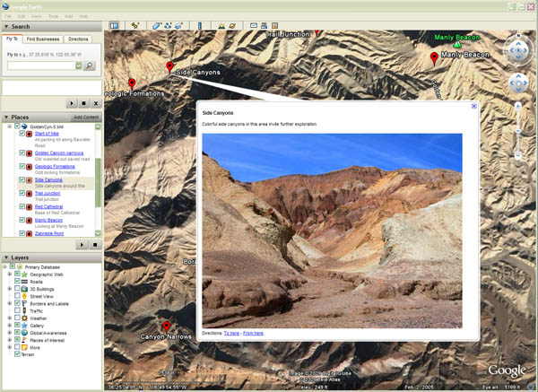Image resolution: width=538 pixels, height=392 pixels.
Task: Click the Manly Beacon red map pin
Action: pyautogui.click(x=434, y=58)
